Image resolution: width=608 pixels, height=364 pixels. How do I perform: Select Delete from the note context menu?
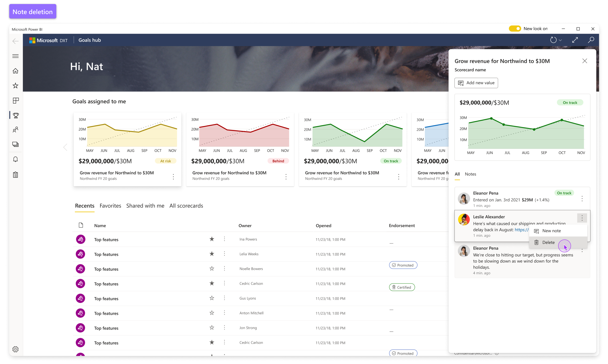coord(548,242)
